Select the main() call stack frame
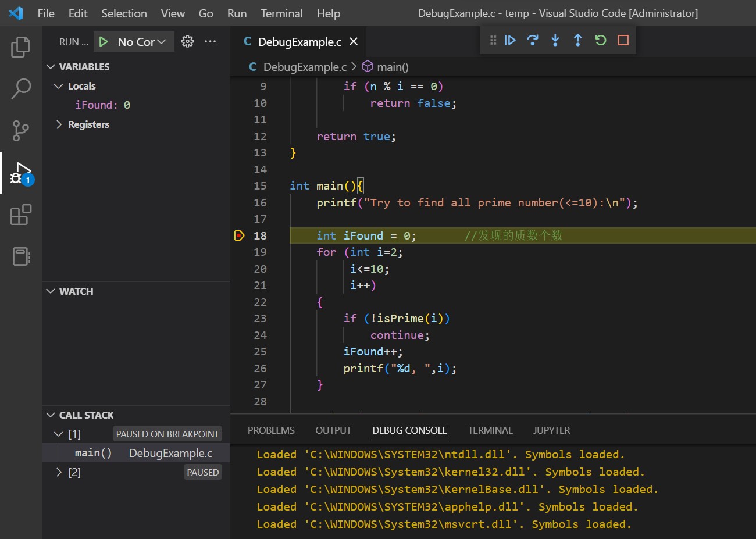The height and width of the screenshot is (539, 756). click(93, 453)
